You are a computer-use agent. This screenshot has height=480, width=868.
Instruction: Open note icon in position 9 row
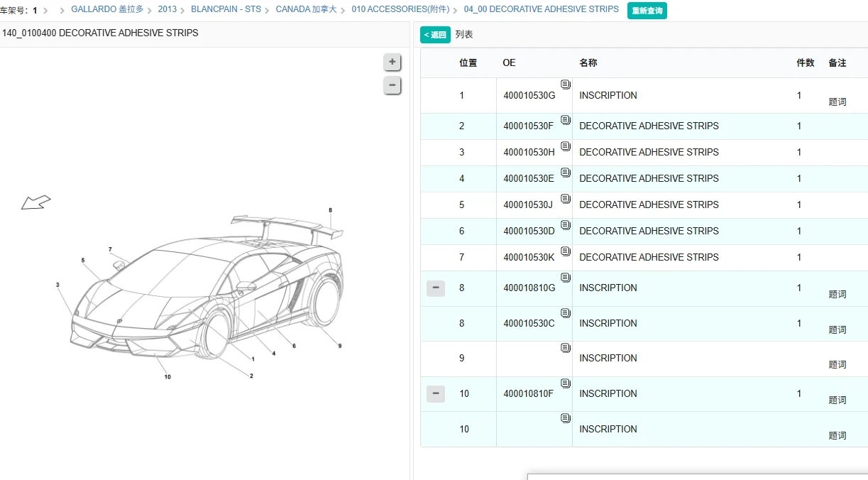pos(566,348)
